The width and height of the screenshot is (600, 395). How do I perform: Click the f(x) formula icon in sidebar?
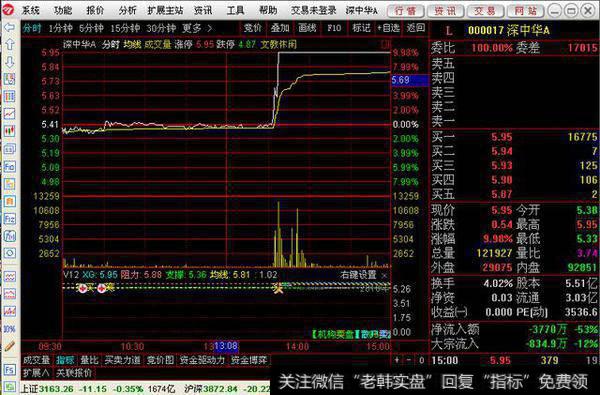coord(9,236)
